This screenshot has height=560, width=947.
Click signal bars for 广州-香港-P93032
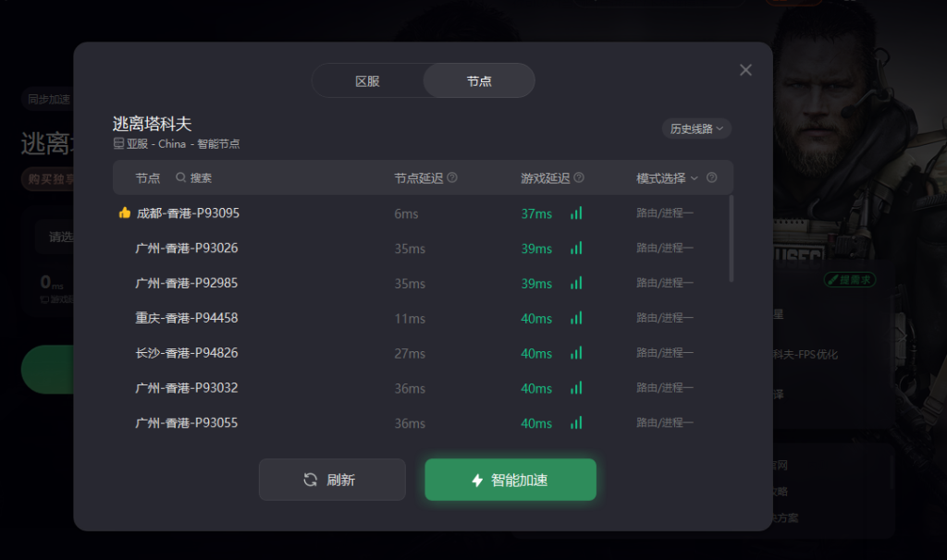coord(576,388)
